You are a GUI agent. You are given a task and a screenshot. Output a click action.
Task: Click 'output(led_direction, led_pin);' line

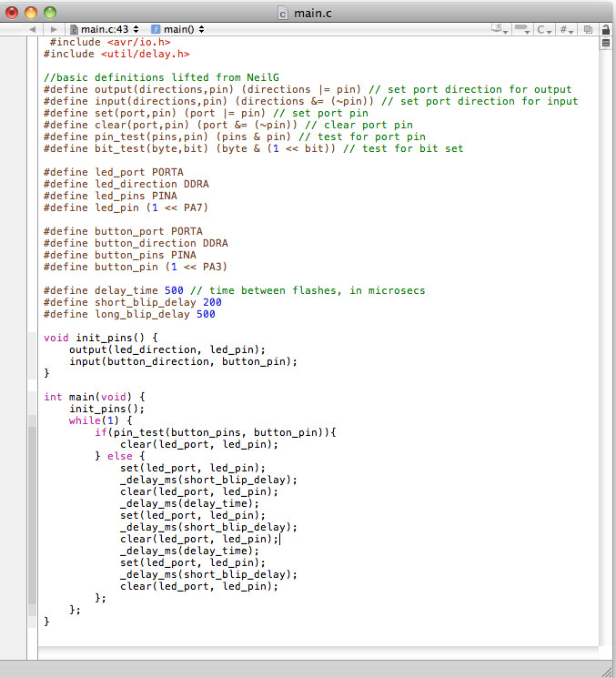coord(167,349)
